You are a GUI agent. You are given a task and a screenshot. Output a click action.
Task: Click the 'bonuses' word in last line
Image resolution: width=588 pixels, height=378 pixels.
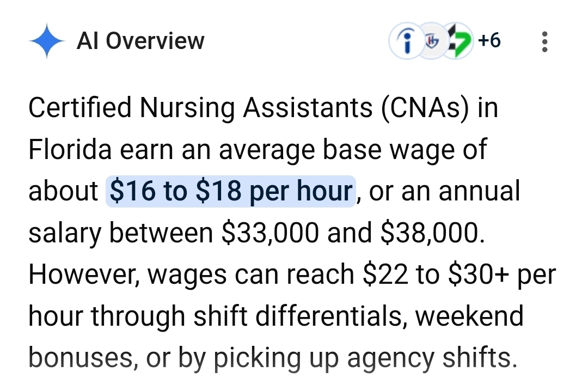[x=81, y=357]
